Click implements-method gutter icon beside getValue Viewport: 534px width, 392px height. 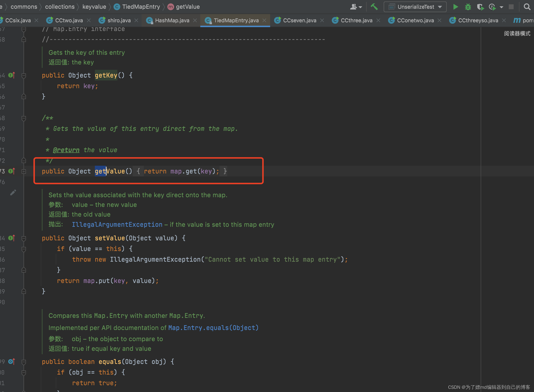click(x=12, y=171)
